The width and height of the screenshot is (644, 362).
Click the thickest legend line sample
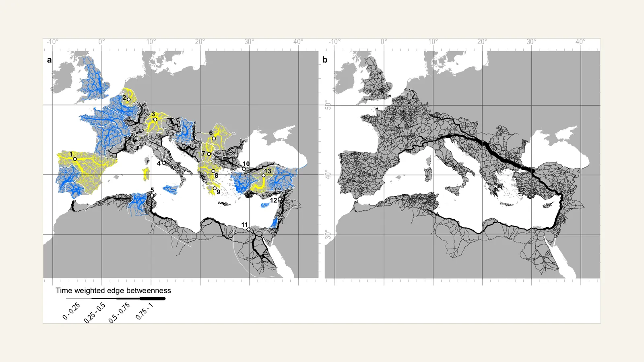[x=153, y=298]
